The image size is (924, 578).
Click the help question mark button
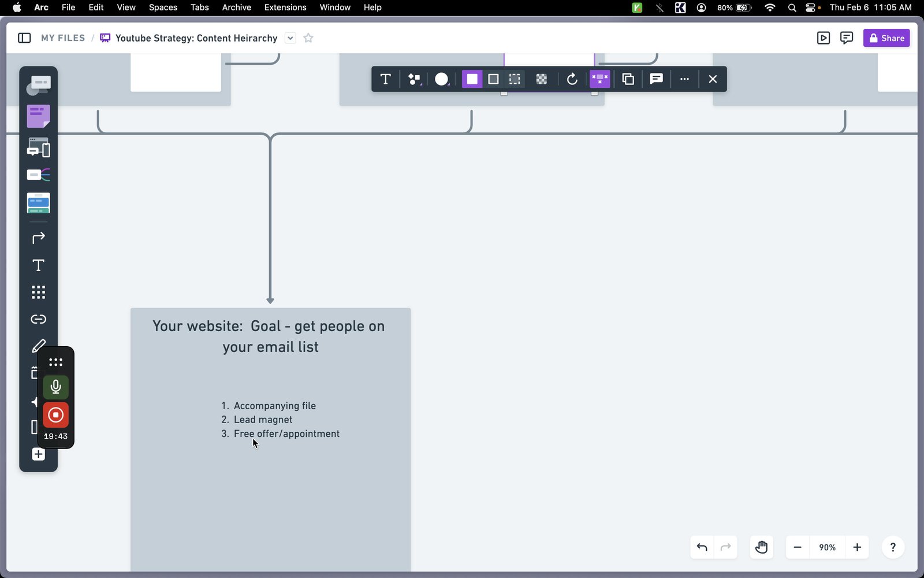893,547
